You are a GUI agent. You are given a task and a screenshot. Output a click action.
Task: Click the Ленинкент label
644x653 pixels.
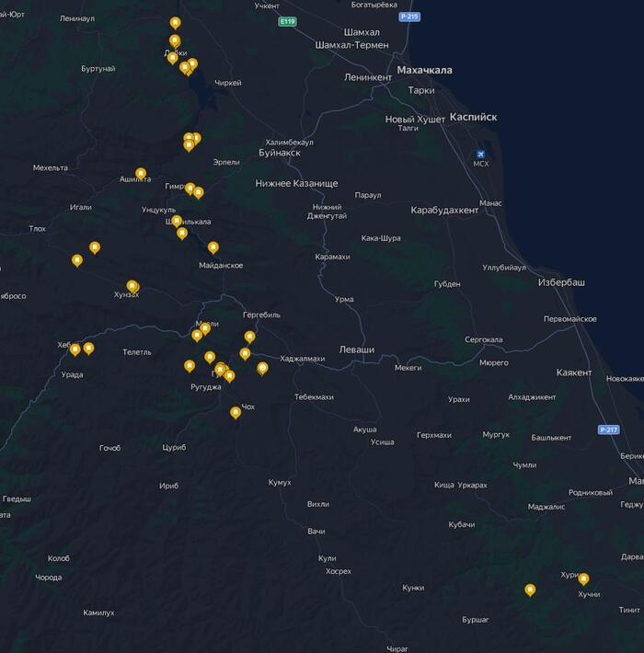pos(368,77)
